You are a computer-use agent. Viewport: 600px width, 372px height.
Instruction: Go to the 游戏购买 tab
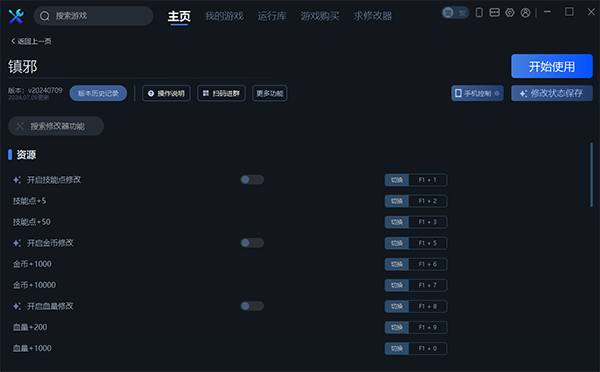tap(320, 16)
